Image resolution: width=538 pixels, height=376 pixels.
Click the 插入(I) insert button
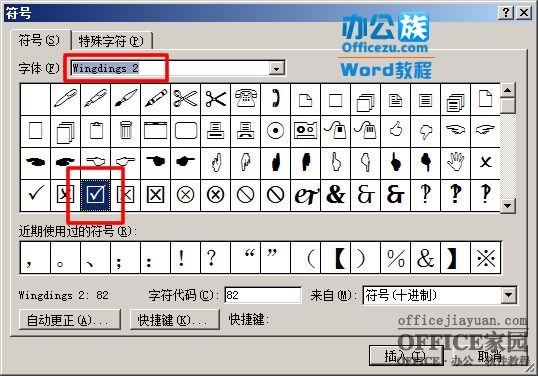pos(406,355)
